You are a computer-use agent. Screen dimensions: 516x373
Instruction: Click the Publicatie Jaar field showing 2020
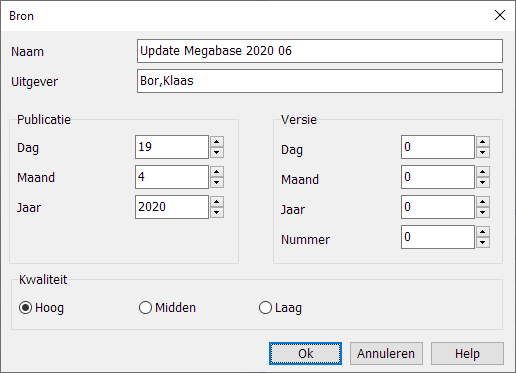172,207
